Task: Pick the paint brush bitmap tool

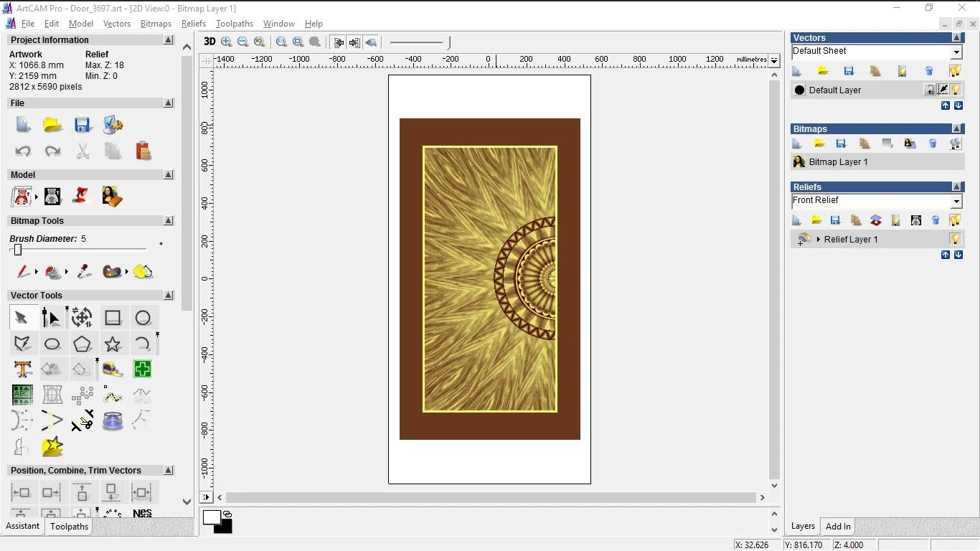Action: click(x=23, y=272)
